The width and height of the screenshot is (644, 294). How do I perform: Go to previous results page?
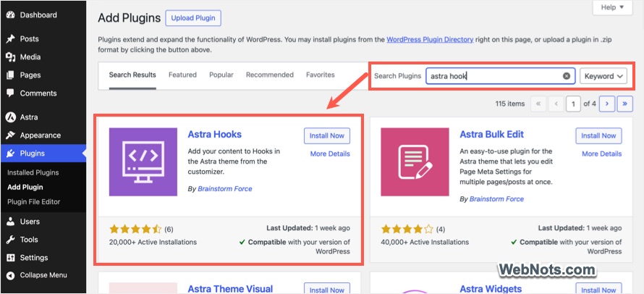pyautogui.click(x=556, y=104)
